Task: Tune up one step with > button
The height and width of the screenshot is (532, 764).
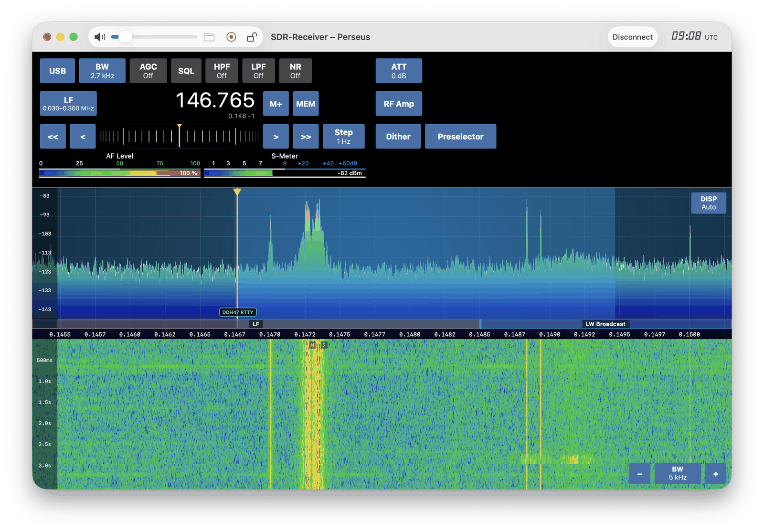Action: (276, 137)
